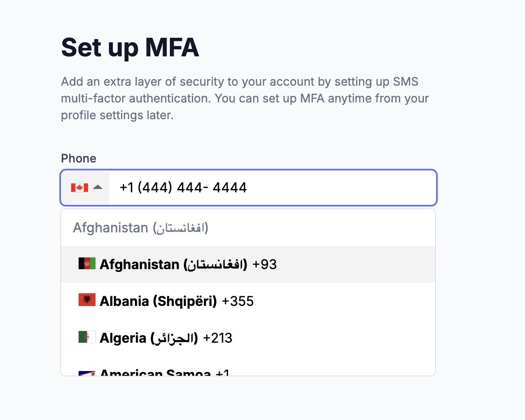Screen dimensions: 525x420
Task: Click the Afghanistan flag icon
Action: 87,264
